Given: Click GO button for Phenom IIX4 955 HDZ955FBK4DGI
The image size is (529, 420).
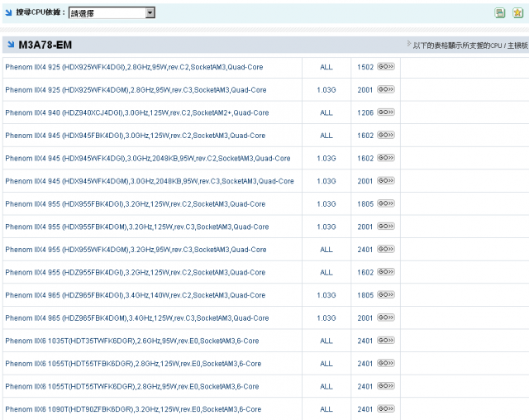Looking at the screenshot, I should [386, 272].
